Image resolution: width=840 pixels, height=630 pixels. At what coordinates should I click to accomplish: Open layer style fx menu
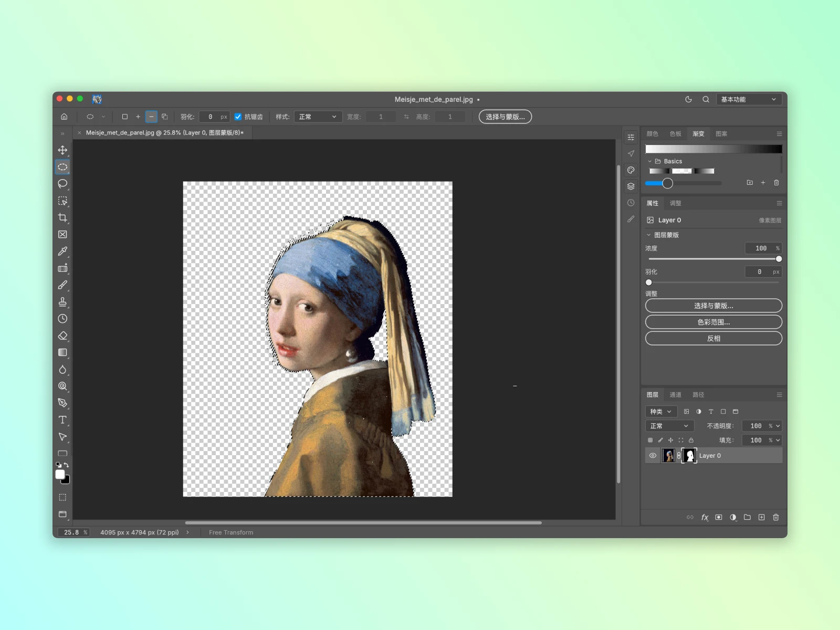pyautogui.click(x=705, y=518)
